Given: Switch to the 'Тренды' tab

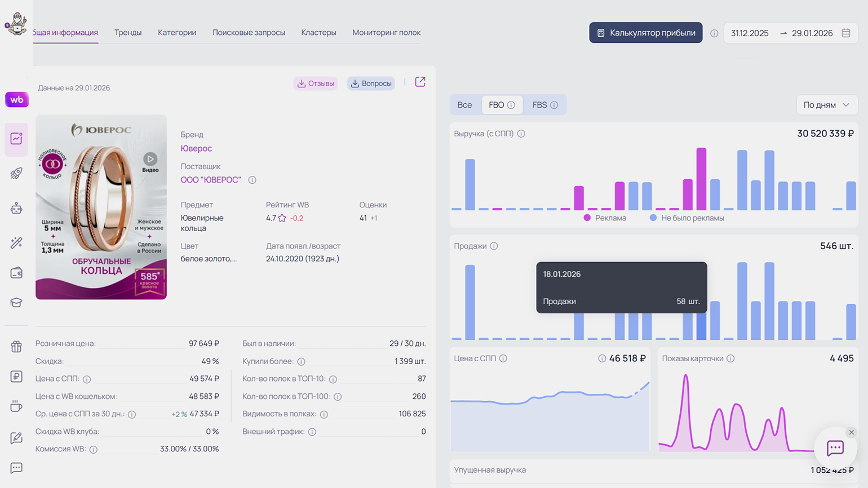Looking at the screenshot, I should point(128,33).
